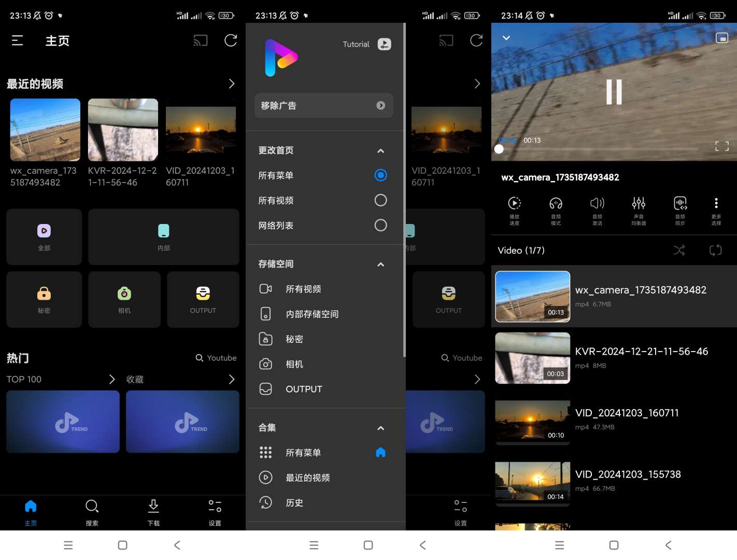Collapse the 存储空间 section
737x560 pixels.
tap(381, 264)
